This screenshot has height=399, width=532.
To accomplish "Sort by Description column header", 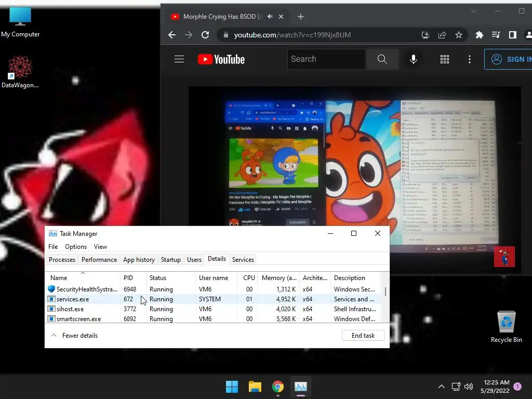I will pos(355,278).
